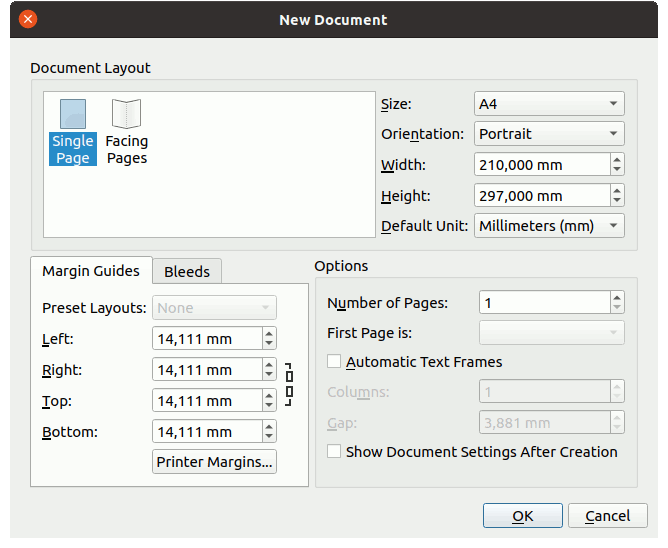Open the Printer Margins dialog
The height and width of the screenshot is (548, 668).
pos(214,462)
